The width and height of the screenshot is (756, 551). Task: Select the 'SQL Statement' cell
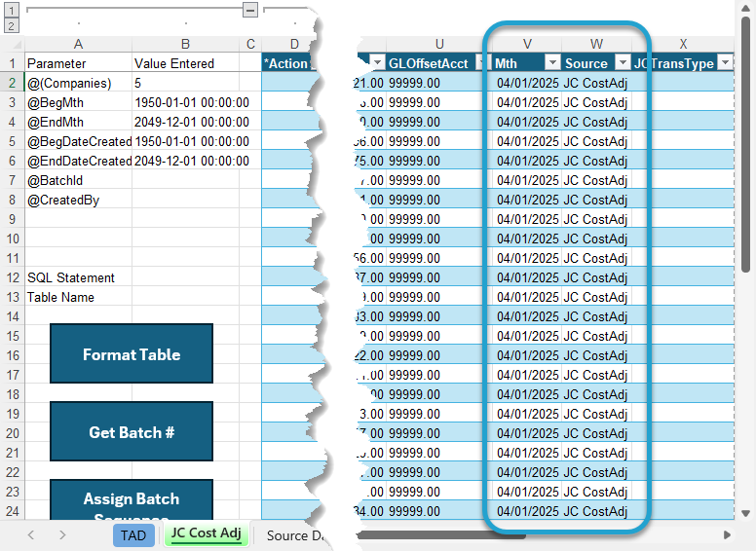click(x=78, y=277)
